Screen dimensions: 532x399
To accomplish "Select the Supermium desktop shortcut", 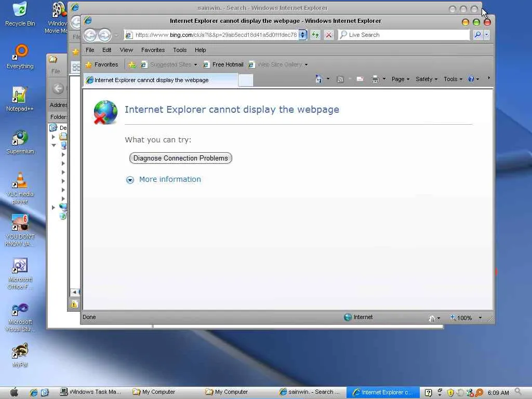I will coord(20,142).
